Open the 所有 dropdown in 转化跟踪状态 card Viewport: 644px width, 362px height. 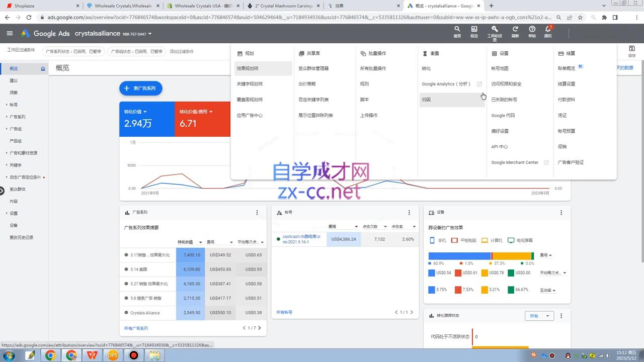[x=539, y=316]
